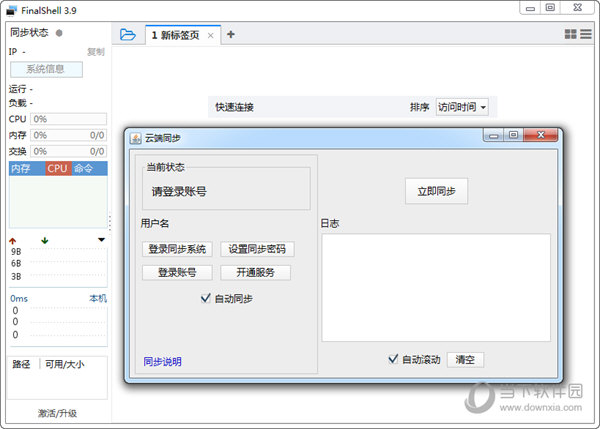Add a new tab with the plus icon
The image size is (600, 429).
click(x=230, y=34)
